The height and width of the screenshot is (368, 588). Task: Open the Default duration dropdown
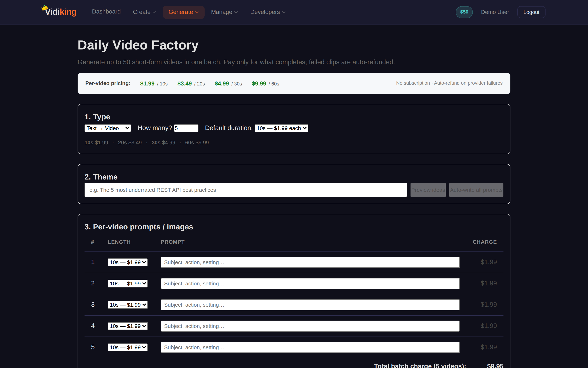281,128
